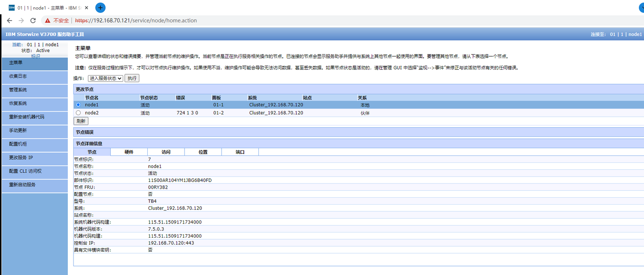Open the 访问 tab
The image size is (644, 275).
click(x=166, y=152)
